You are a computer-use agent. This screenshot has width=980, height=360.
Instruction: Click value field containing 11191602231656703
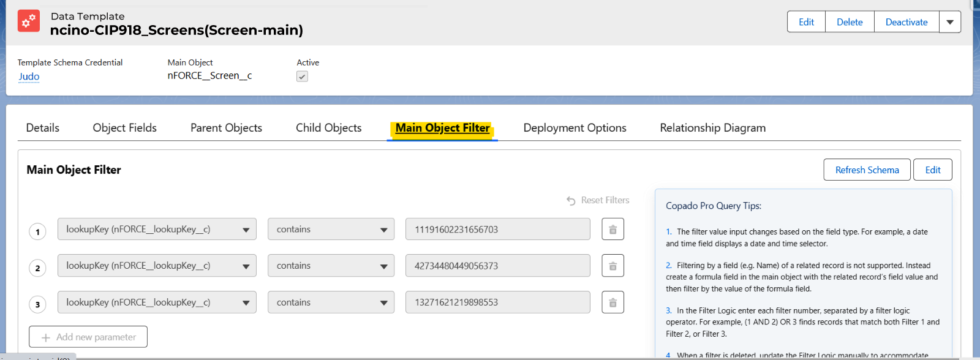(x=498, y=230)
